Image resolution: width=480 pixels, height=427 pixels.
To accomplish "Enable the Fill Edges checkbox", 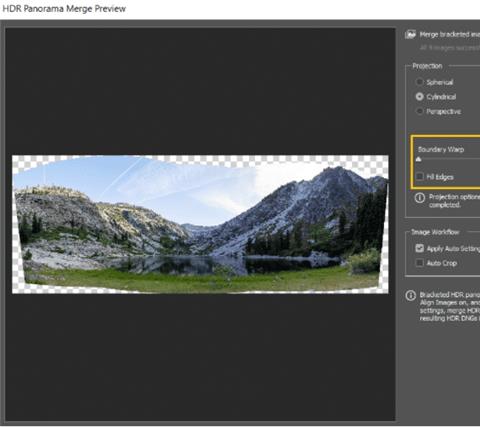I will [420, 177].
